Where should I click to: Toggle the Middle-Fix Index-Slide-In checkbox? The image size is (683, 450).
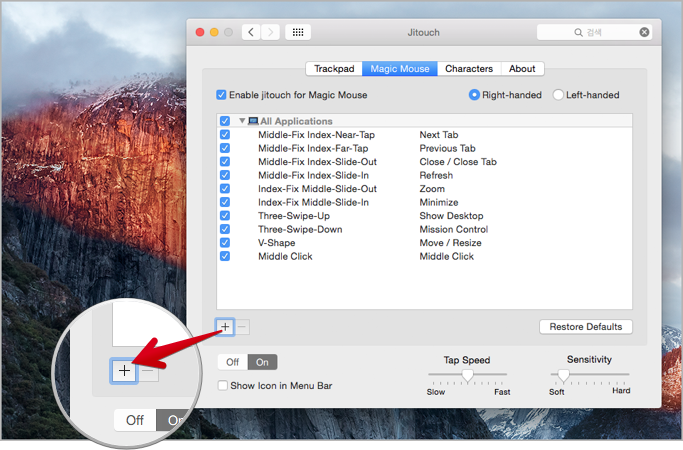pyautogui.click(x=225, y=175)
